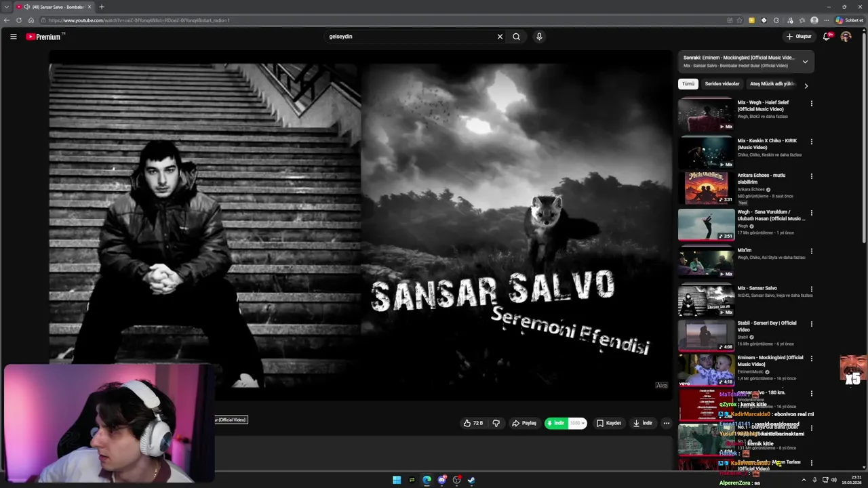
Task: Click the browser address bar URL
Action: [139, 20]
